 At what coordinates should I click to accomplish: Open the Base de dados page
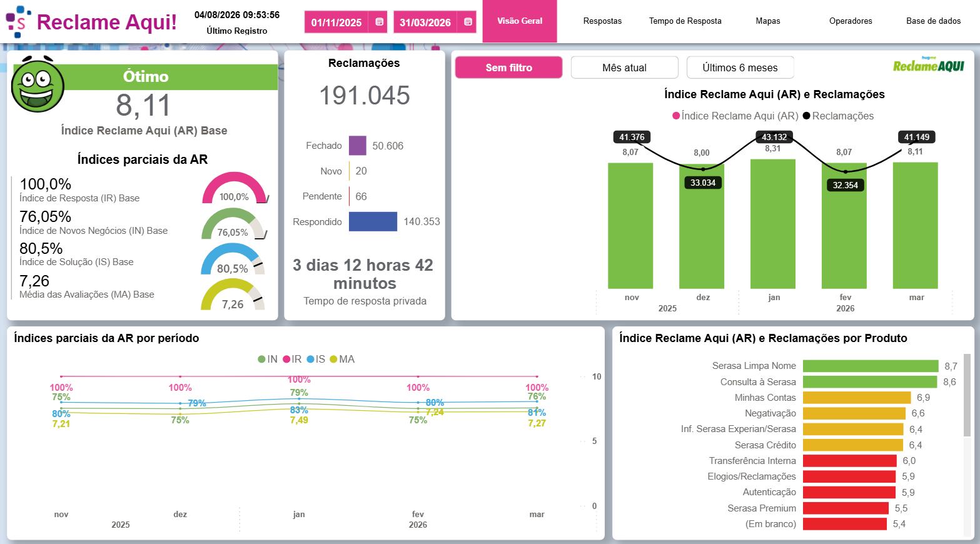coord(933,21)
